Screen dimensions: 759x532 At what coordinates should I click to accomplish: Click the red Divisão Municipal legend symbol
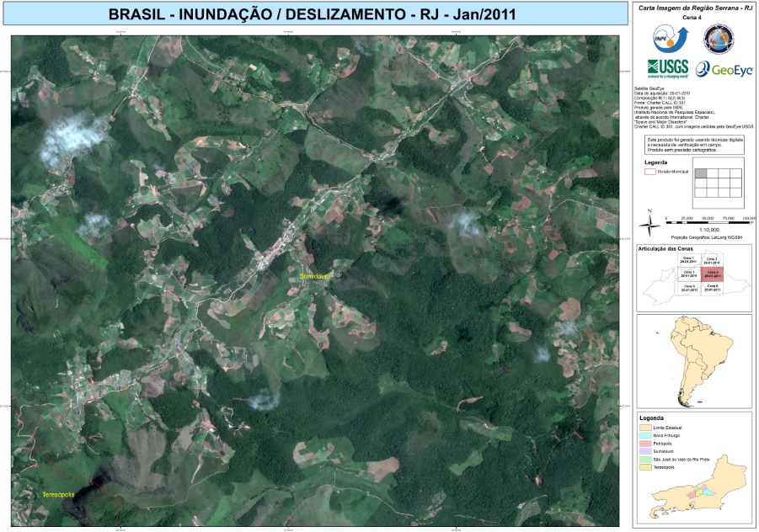point(649,171)
